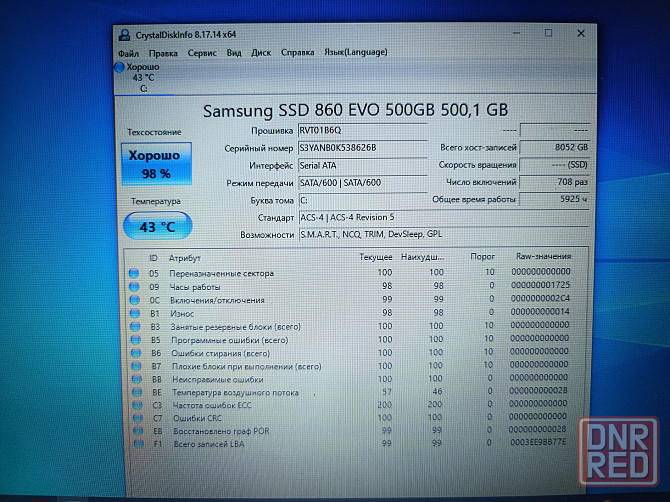Click the Raw-значения column header
Screen dimensions: 670x502
pyautogui.click(x=544, y=256)
